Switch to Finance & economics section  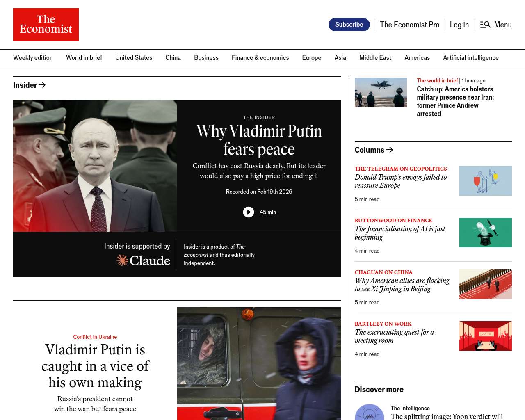click(260, 58)
